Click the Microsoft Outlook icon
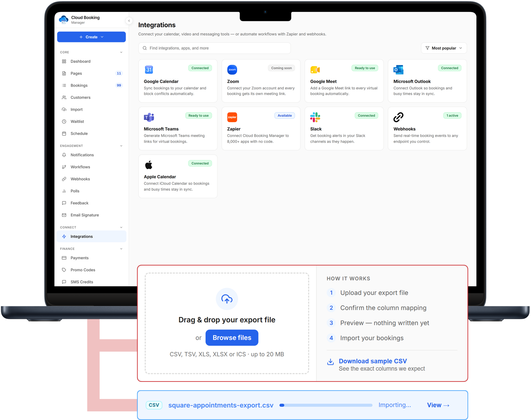This screenshot has width=531, height=420. (398, 70)
